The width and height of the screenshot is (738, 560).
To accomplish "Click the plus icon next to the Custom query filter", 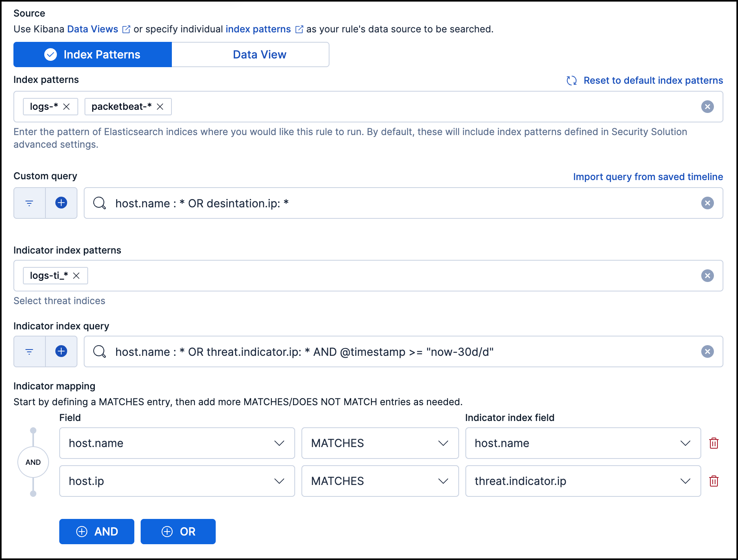I will tap(61, 203).
